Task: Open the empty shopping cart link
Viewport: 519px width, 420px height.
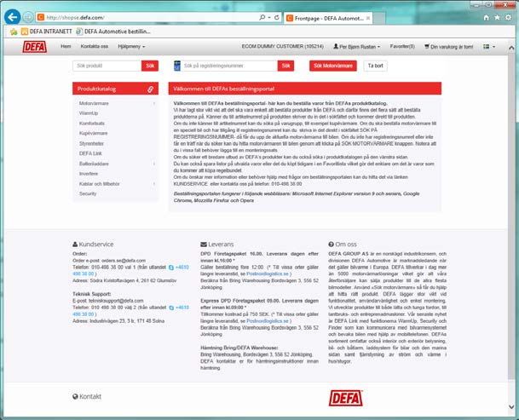Action: coord(449,47)
